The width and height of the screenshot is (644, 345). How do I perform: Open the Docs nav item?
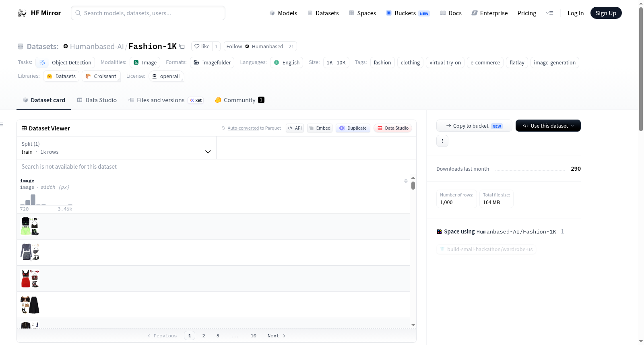[451, 13]
